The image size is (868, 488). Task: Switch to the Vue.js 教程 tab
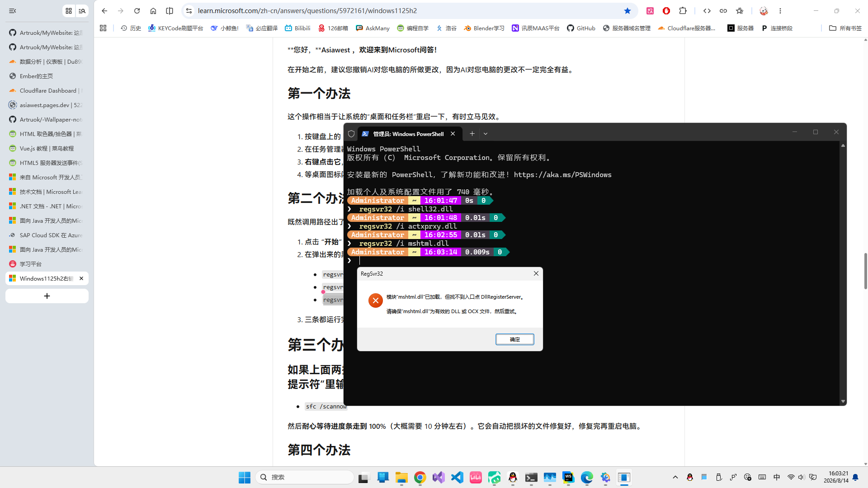coord(47,148)
